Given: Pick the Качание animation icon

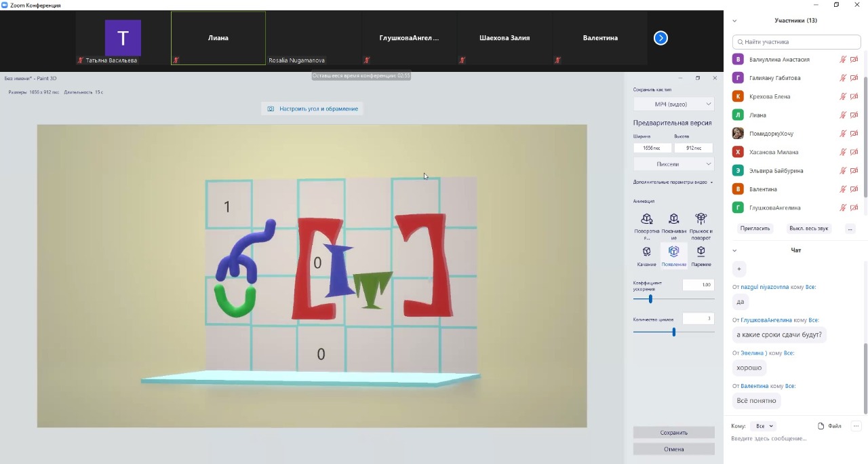Looking at the screenshot, I should pos(647,252).
